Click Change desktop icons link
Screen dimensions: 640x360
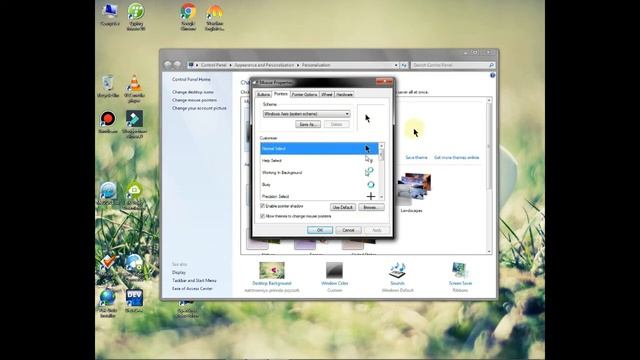(193, 92)
